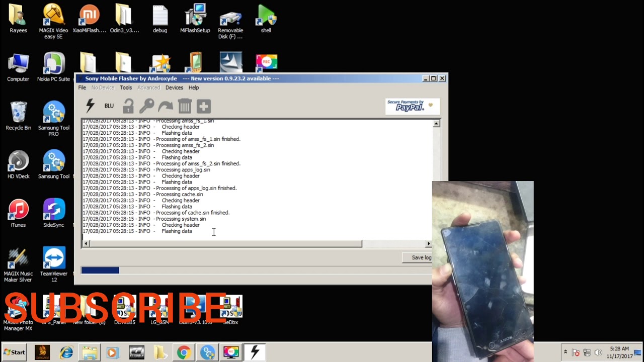The image size is (644, 362).
Task: Click the flashing progress bar
Action: coord(256,270)
